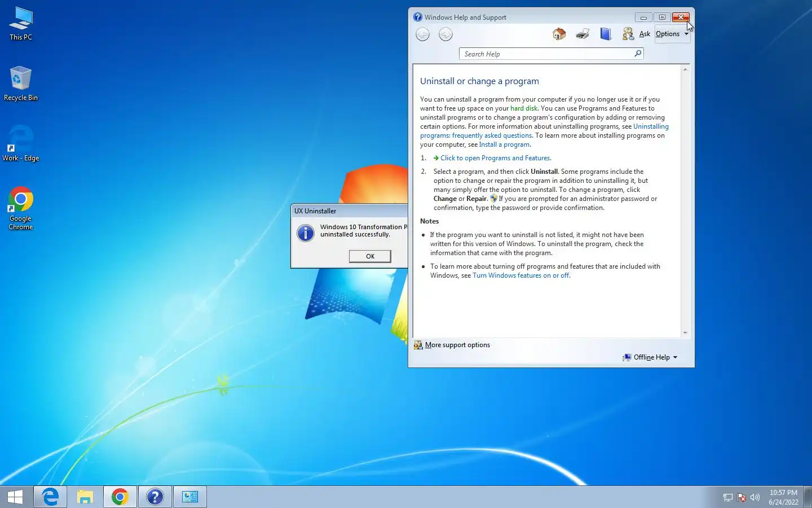The image size is (812, 508).
Task: Select the Recycle Bin desktop icon
Action: click(21, 84)
